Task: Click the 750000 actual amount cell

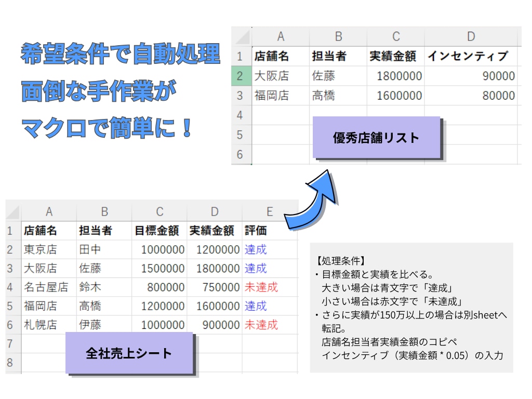Action: pos(215,287)
